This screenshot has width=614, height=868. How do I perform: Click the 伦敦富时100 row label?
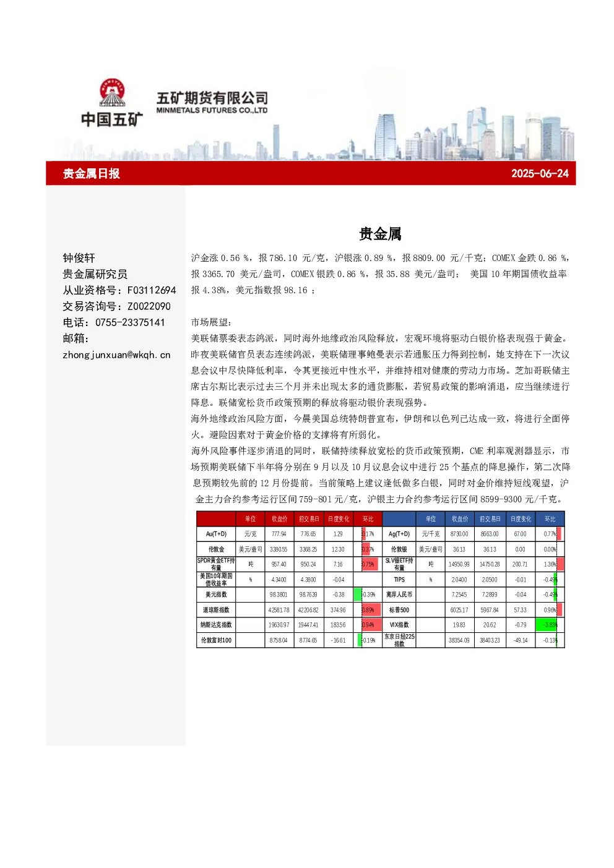(x=216, y=640)
